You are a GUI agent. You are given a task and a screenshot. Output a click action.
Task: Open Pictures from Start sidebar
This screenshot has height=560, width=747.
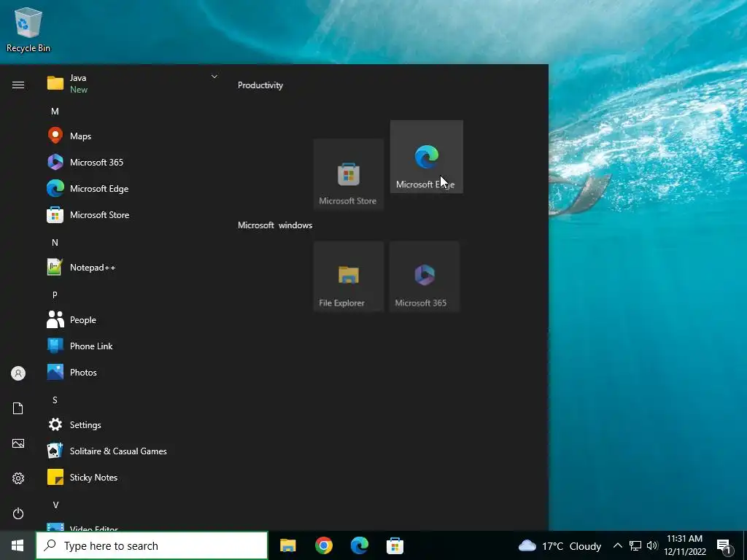point(18,443)
